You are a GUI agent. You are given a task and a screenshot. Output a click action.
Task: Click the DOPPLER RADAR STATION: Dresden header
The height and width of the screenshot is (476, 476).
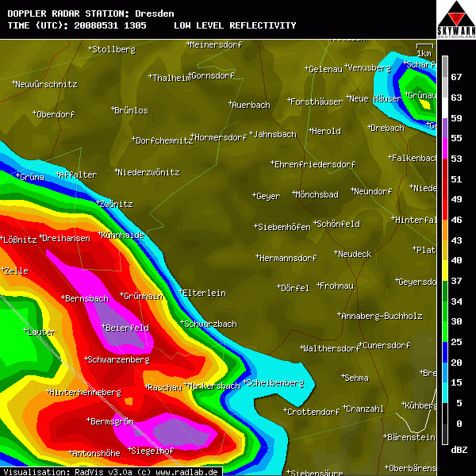tap(90, 13)
